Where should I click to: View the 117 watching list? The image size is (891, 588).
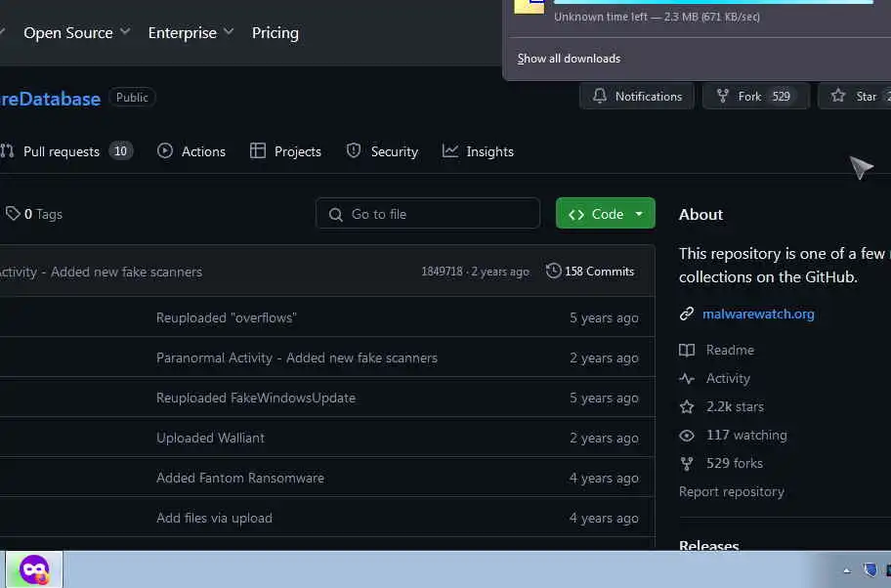click(746, 436)
